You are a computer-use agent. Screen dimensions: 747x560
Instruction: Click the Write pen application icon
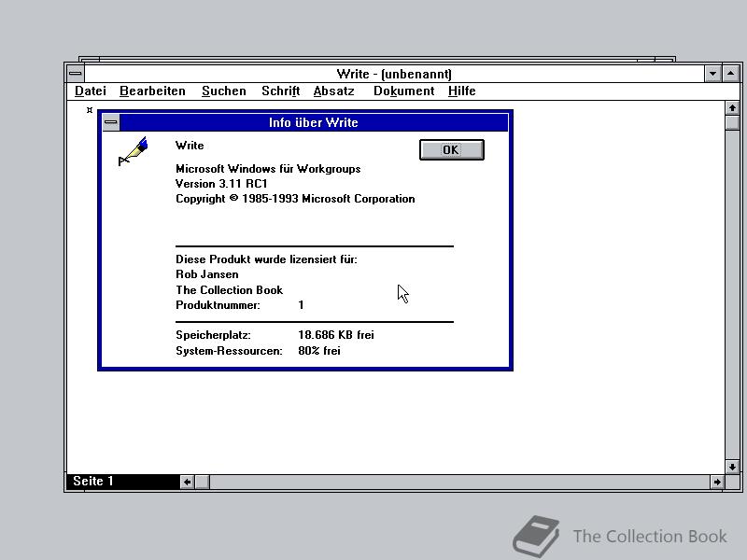(133, 151)
